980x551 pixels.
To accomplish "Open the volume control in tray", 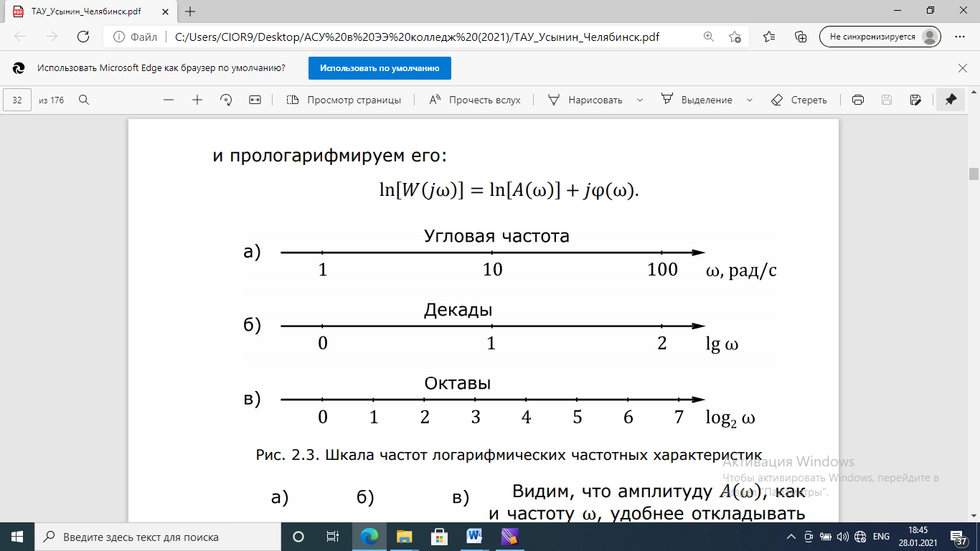I will click(843, 537).
